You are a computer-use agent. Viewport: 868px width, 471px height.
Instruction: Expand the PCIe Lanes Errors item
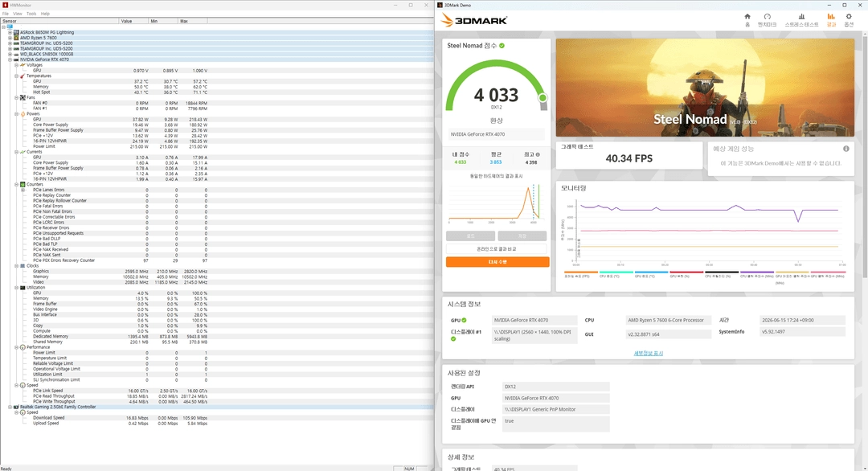pos(23,190)
